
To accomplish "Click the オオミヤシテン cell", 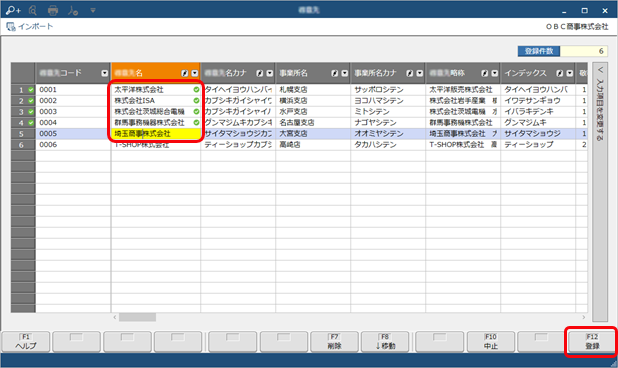I will [388, 134].
